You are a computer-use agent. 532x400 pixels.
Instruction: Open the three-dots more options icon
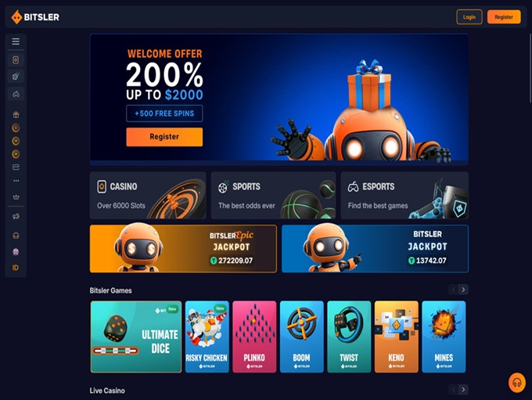pos(16,181)
